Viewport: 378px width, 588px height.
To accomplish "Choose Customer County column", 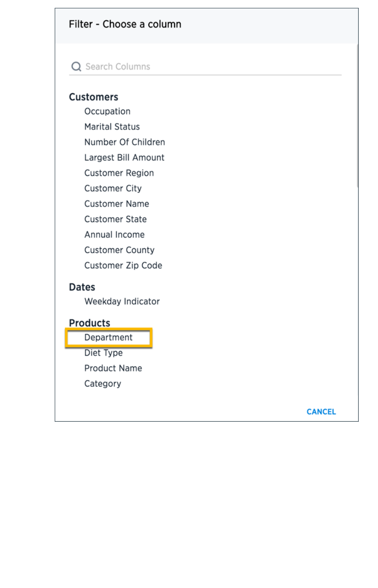I will point(119,250).
